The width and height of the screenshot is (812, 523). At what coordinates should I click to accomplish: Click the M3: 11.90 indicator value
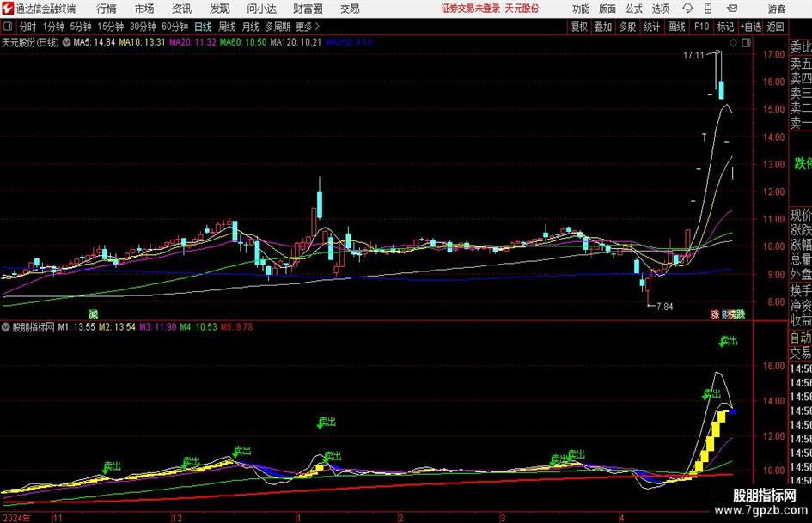(x=158, y=326)
